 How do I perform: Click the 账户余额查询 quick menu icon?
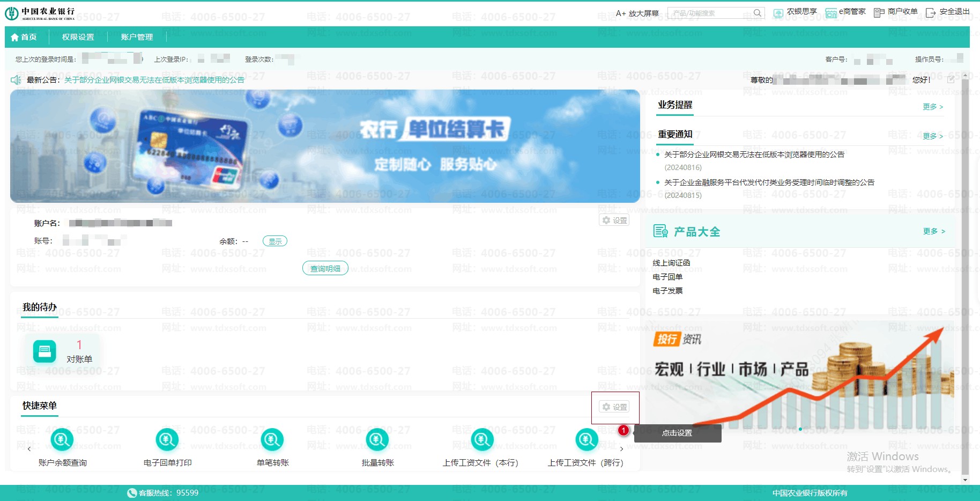[62, 440]
